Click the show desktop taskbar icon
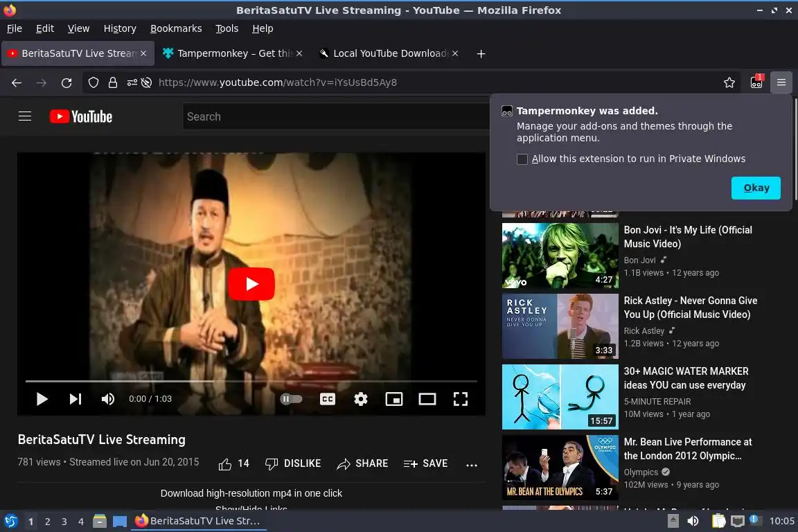Image resolution: width=798 pixels, height=532 pixels. tap(120, 522)
